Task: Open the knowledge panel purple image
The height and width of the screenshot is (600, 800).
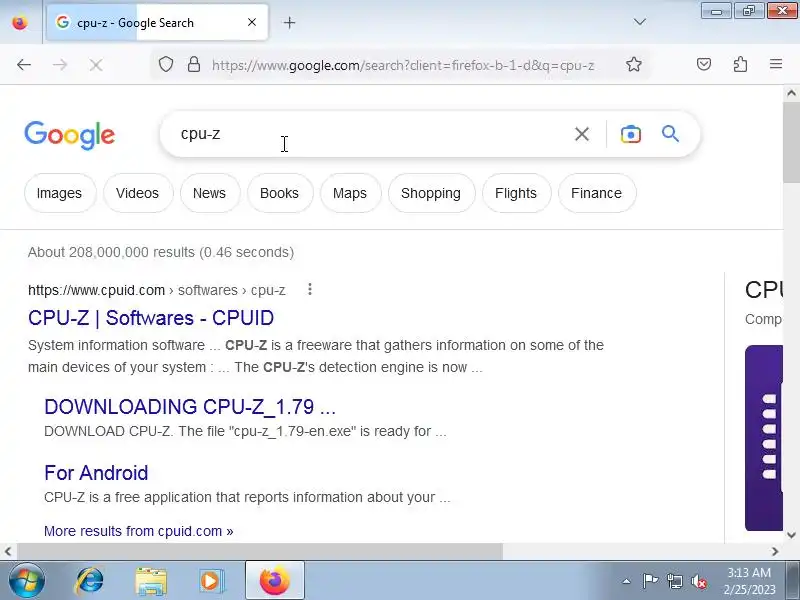Action: pyautogui.click(x=764, y=438)
